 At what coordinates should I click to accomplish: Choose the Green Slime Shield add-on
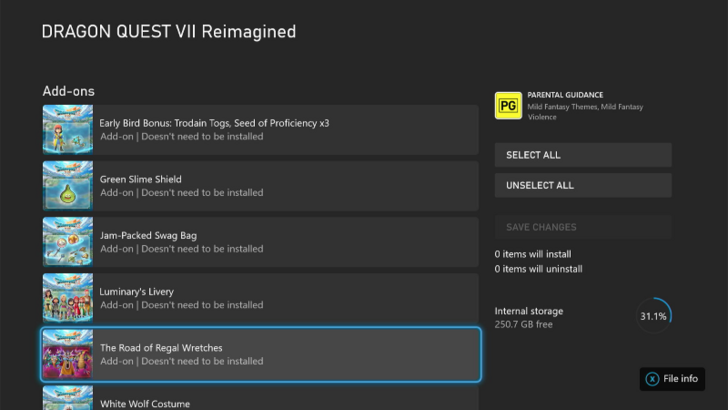pyautogui.click(x=285, y=186)
